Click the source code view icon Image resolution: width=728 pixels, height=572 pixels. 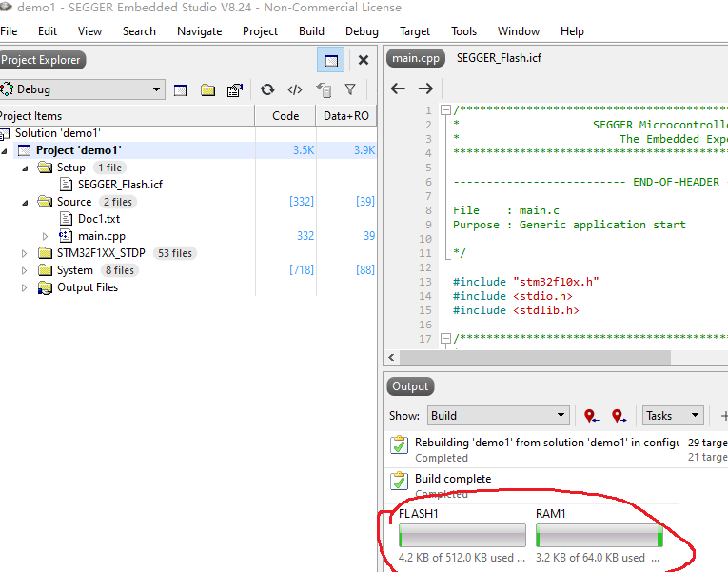(295, 89)
